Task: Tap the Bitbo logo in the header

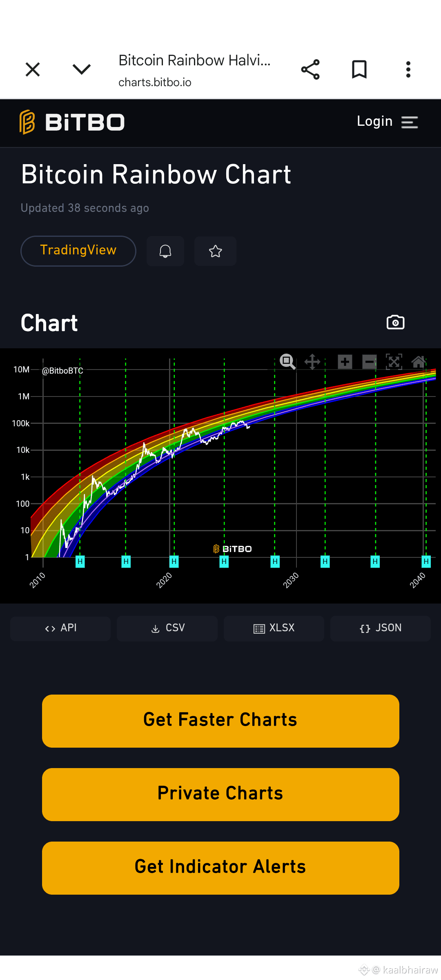Action: (72, 122)
